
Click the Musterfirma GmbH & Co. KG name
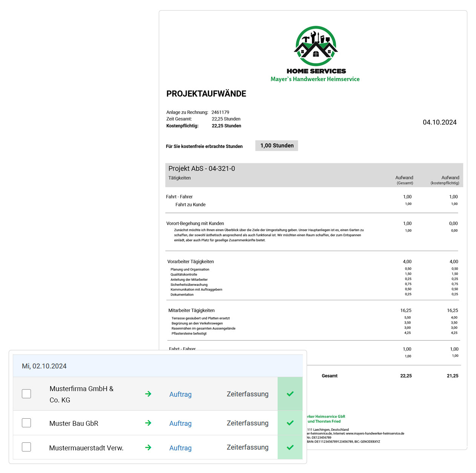tap(81, 394)
